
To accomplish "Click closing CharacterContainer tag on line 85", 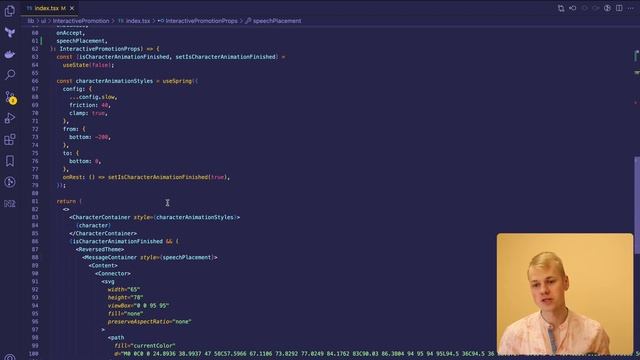I will 102,233.
